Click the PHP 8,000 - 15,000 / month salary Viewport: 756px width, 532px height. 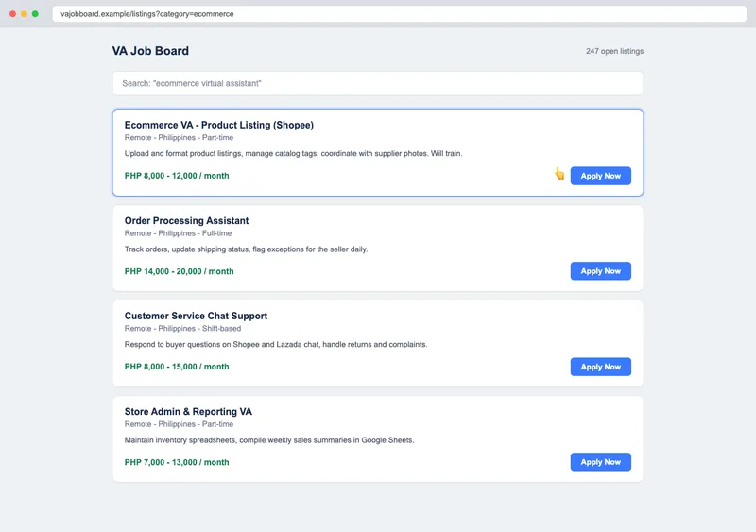tap(177, 367)
